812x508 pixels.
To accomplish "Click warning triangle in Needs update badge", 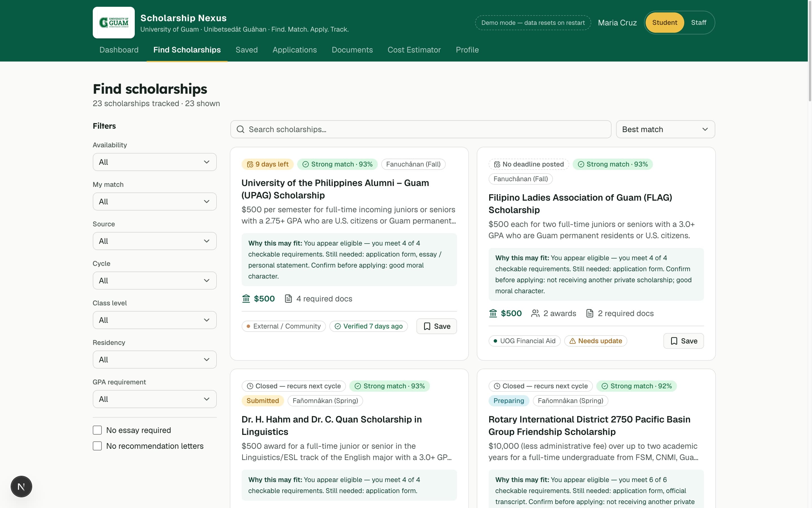I will (572, 341).
